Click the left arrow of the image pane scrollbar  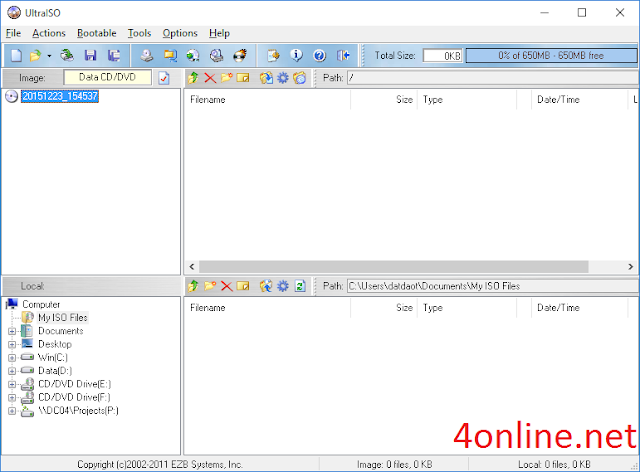point(192,267)
